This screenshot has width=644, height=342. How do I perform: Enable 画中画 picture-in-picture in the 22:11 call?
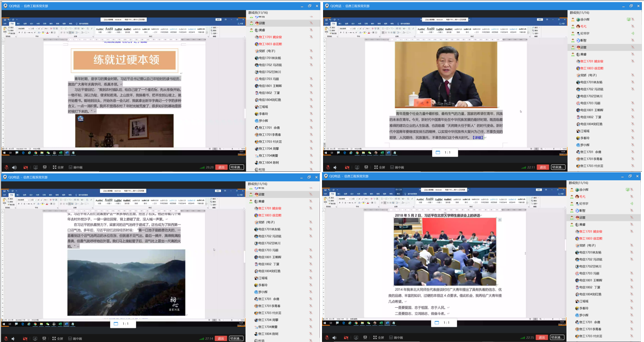pos(396,168)
